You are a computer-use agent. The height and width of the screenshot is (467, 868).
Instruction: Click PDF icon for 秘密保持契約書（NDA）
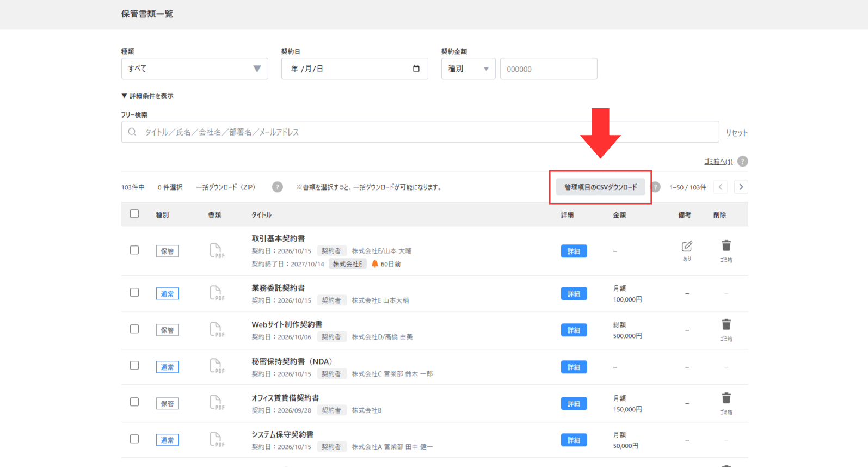click(x=217, y=366)
